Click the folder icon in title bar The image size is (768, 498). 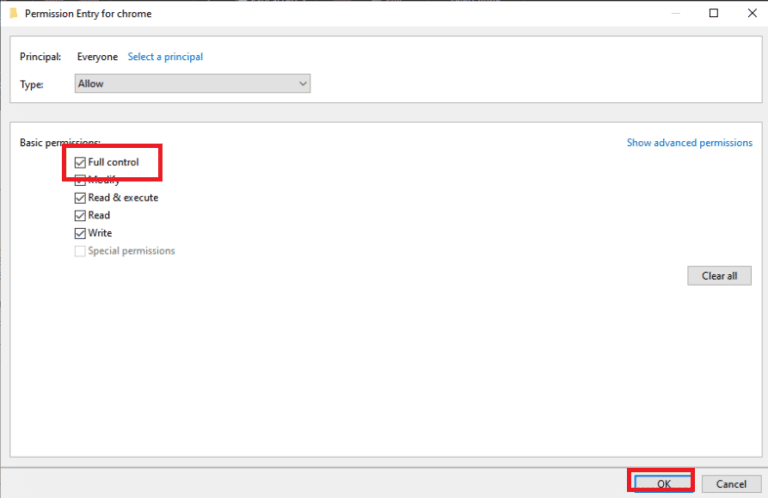pos(14,13)
